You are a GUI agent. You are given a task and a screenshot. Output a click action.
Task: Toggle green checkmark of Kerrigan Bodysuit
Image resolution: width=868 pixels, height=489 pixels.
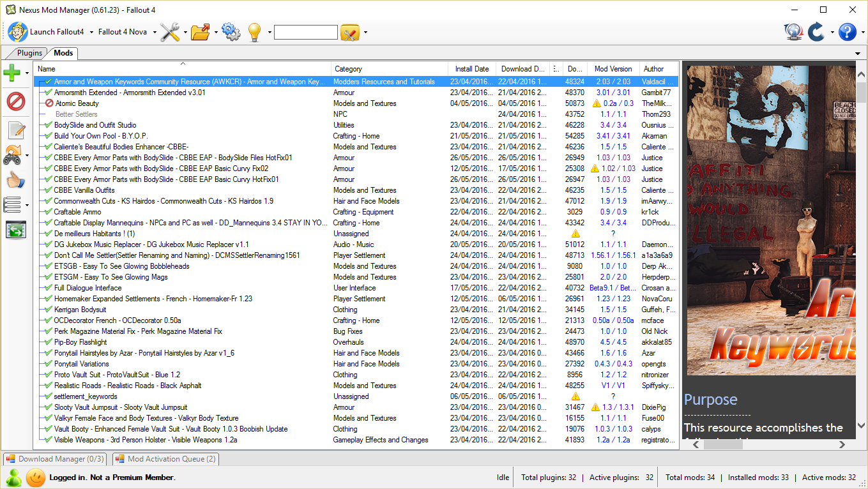[49, 310]
